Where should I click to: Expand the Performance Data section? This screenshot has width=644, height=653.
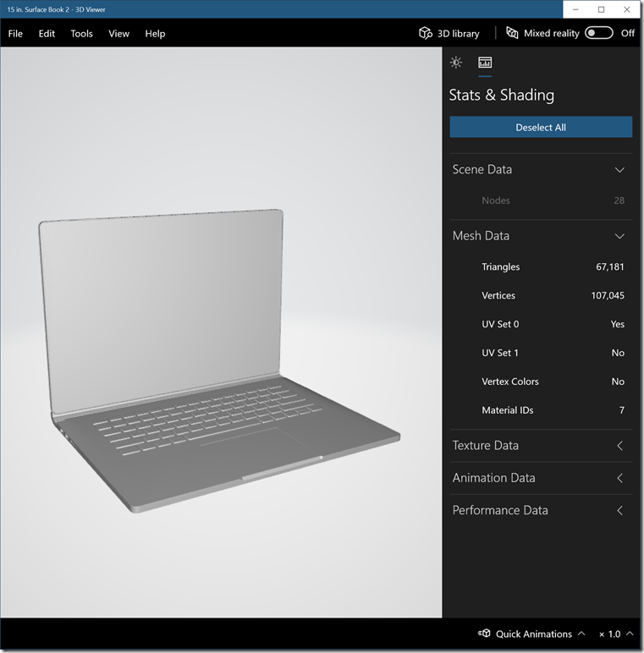pyautogui.click(x=619, y=511)
